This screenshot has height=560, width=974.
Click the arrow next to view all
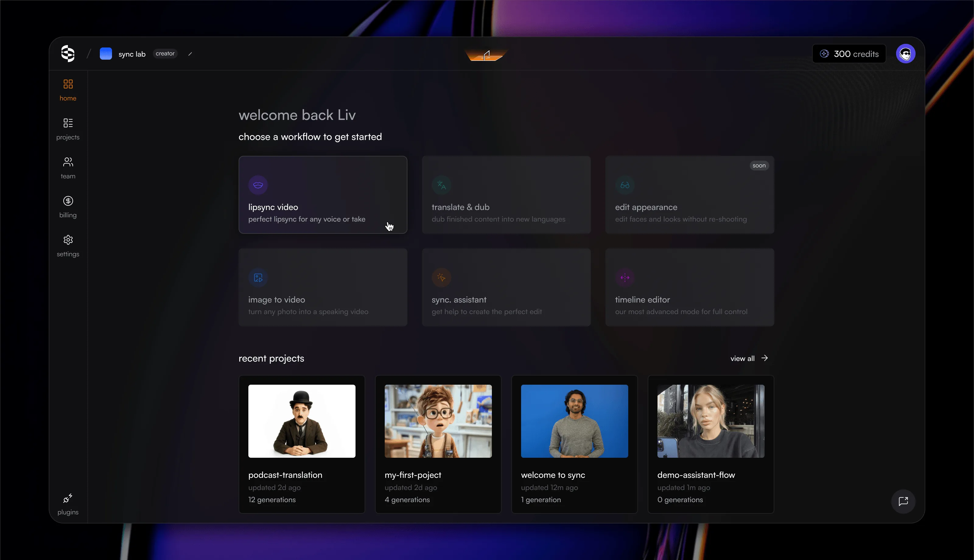pyautogui.click(x=764, y=358)
